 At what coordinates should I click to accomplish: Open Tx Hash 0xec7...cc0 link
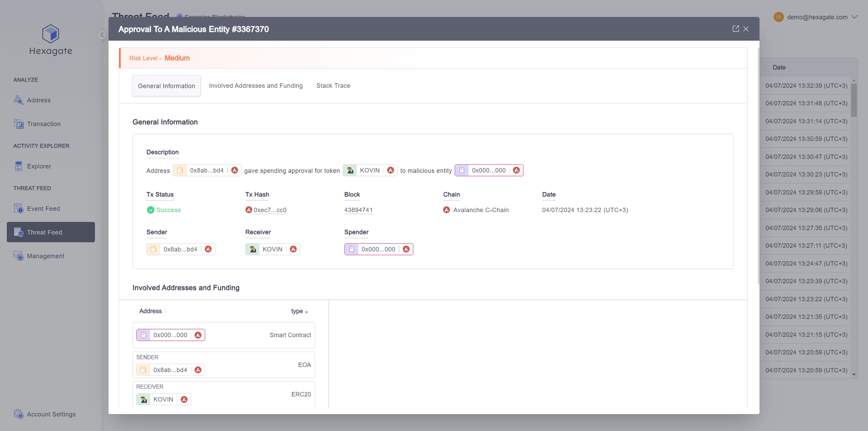(x=270, y=210)
